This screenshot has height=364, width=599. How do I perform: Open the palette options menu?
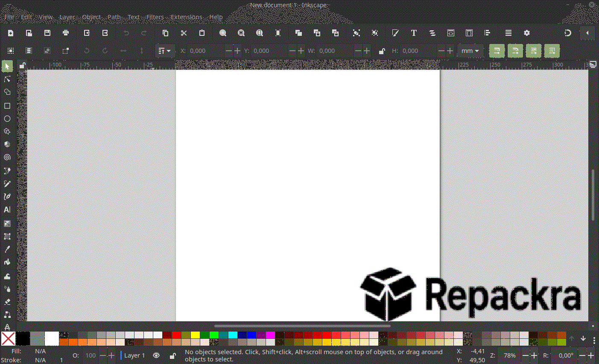(x=594, y=340)
